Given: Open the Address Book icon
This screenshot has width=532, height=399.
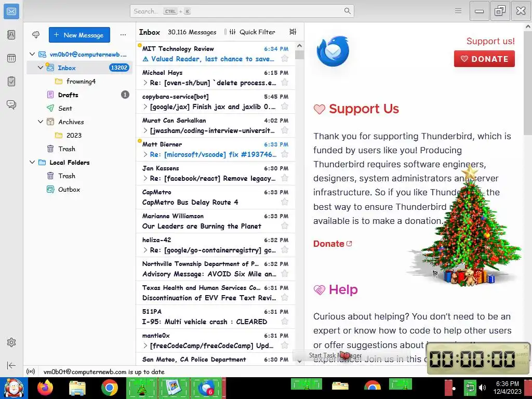Looking at the screenshot, I should coord(11,35).
